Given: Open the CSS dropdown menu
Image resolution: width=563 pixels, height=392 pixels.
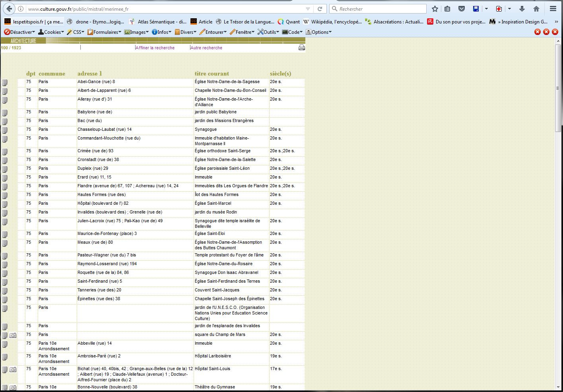Looking at the screenshot, I should pos(76,32).
